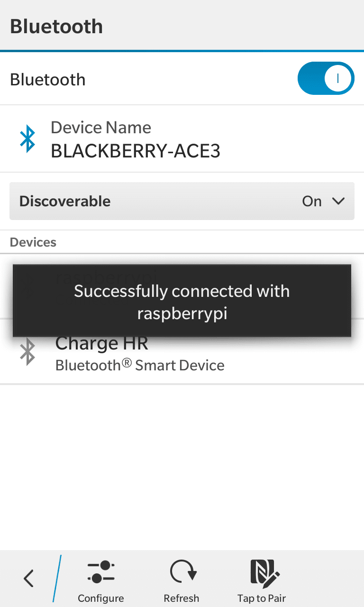Tap the Configure sliders icon
This screenshot has height=607, width=364.
pos(101,571)
